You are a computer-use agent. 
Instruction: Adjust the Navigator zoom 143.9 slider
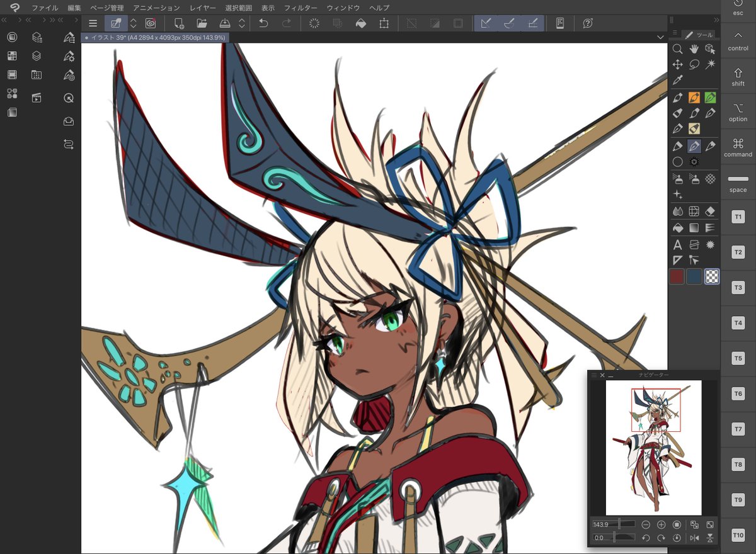[x=614, y=524]
